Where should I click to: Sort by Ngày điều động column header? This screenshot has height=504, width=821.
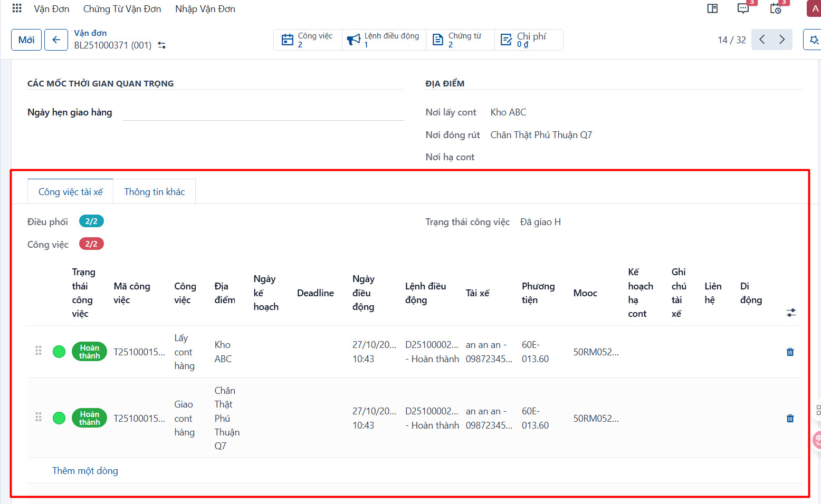(x=364, y=293)
